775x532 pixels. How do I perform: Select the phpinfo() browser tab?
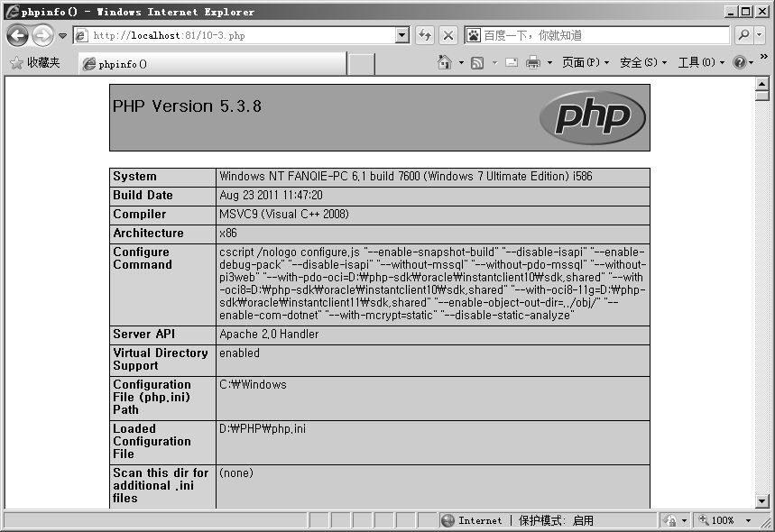tap(213, 64)
